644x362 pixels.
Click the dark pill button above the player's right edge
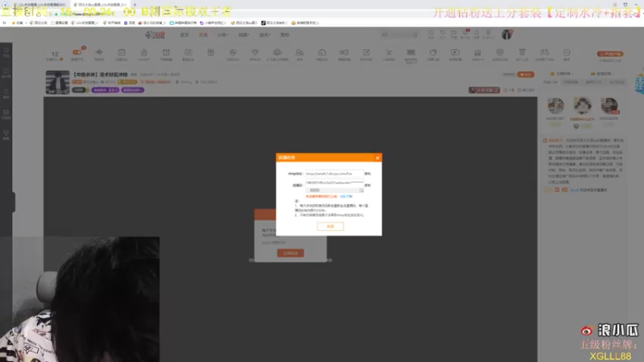tap(485, 90)
